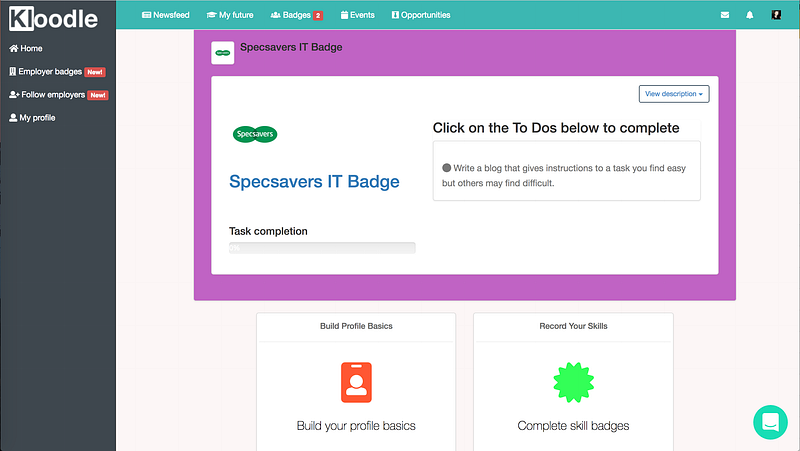Click the orange profile ID card icon
Image resolution: width=800 pixels, height=451 pixels.
[356, 382]
